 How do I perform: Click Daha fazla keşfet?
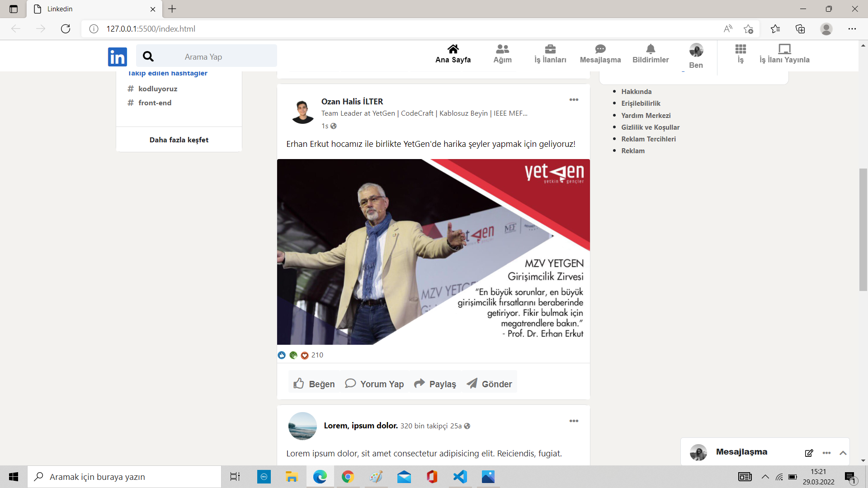[x=179, y=140]
